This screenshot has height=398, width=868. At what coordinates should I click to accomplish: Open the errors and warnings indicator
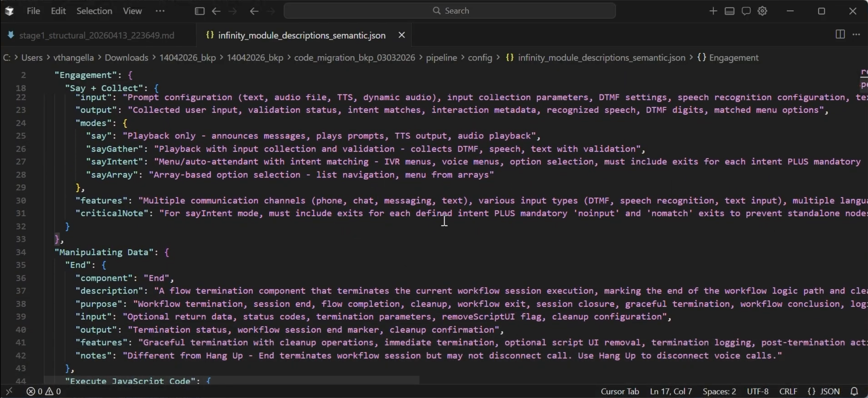[x=44, y=391]
